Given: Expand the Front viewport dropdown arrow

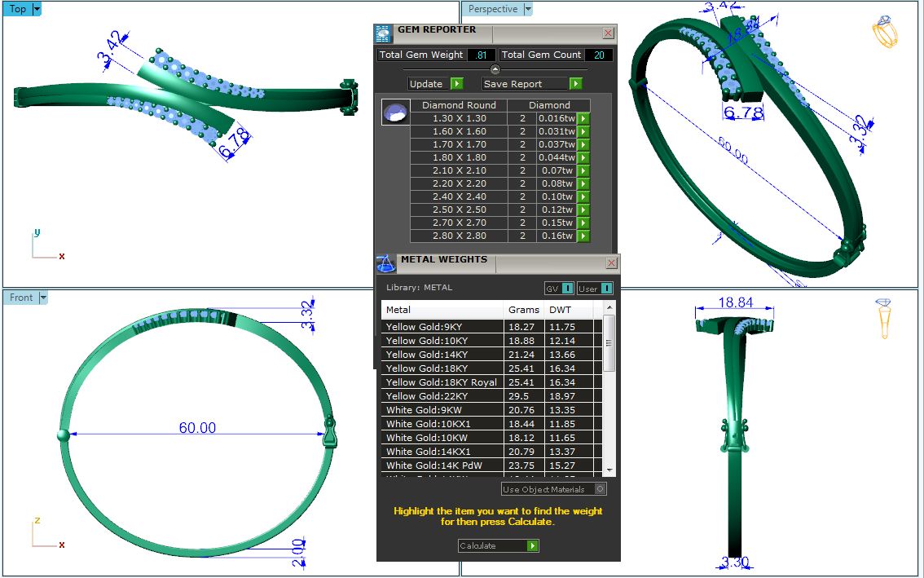Looking at the screenshot, I should (43, 298).
